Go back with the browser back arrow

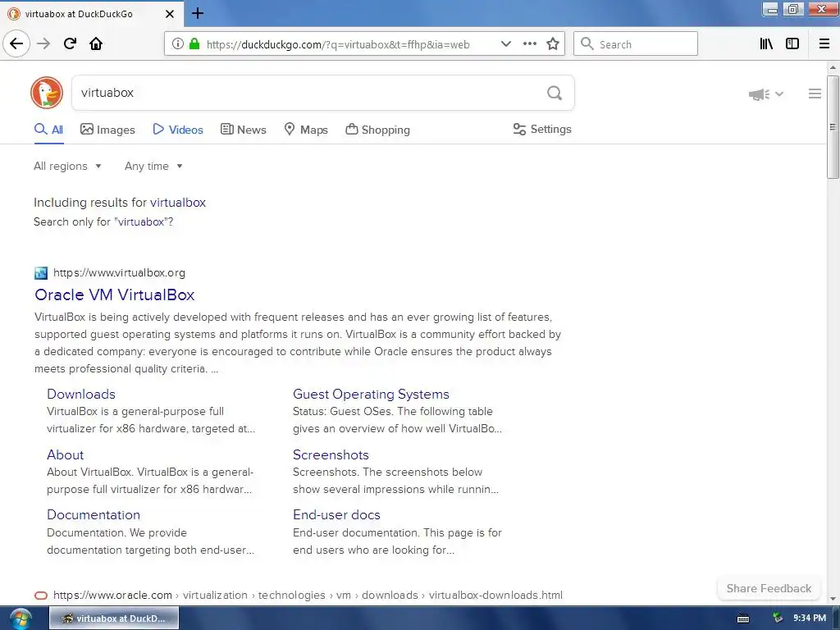point(16,43)
